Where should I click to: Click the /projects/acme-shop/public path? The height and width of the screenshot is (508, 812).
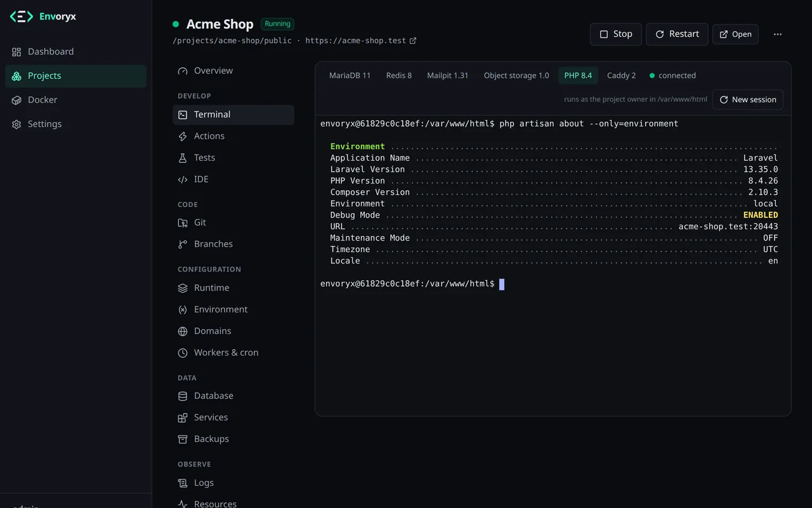(x=232, y=41)
